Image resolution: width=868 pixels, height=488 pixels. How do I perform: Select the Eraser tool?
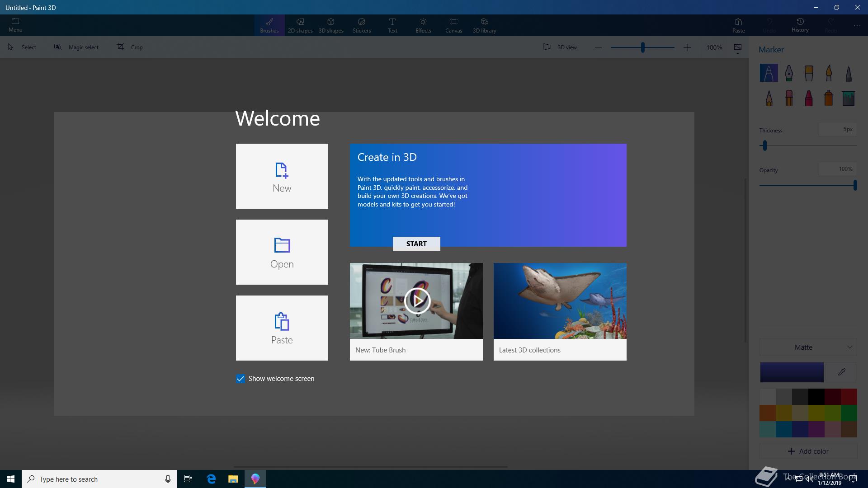click(789, 98)
